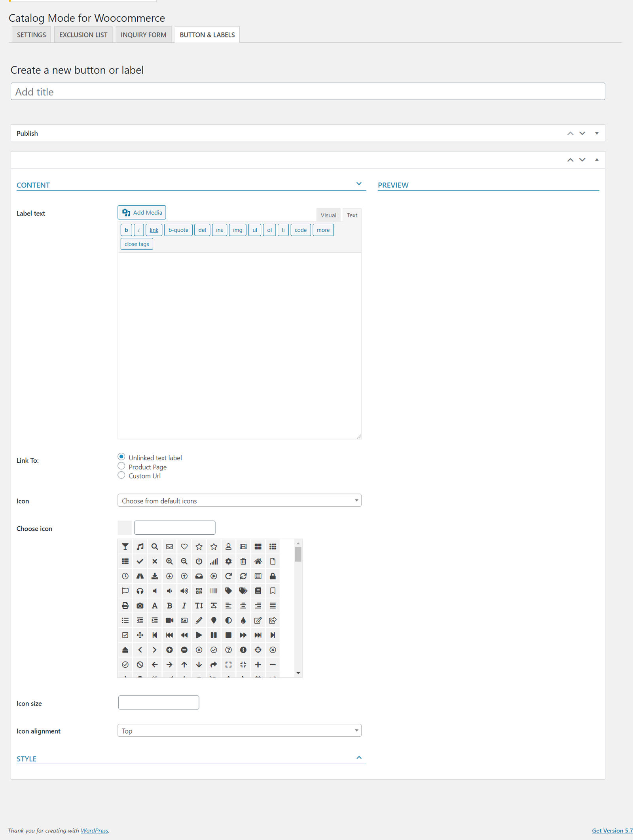
Task: Choose the video camera icon
Action: coord(169,621)
